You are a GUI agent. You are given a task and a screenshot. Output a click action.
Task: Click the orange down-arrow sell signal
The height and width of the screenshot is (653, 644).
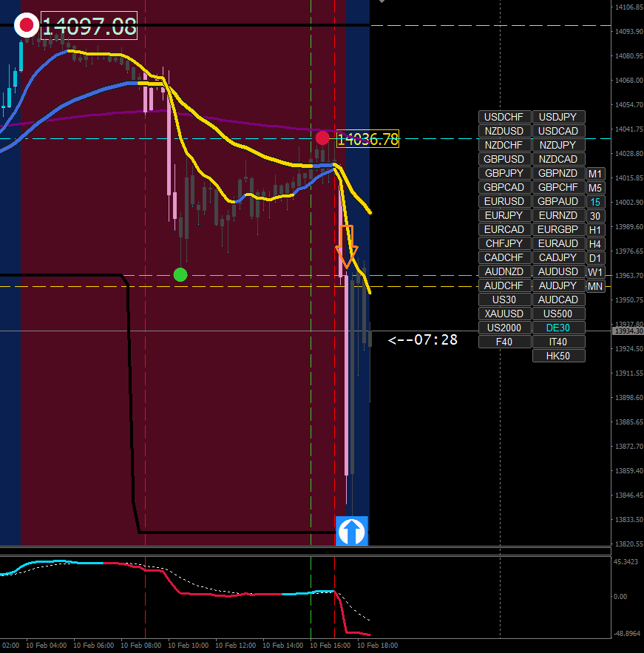347,247
